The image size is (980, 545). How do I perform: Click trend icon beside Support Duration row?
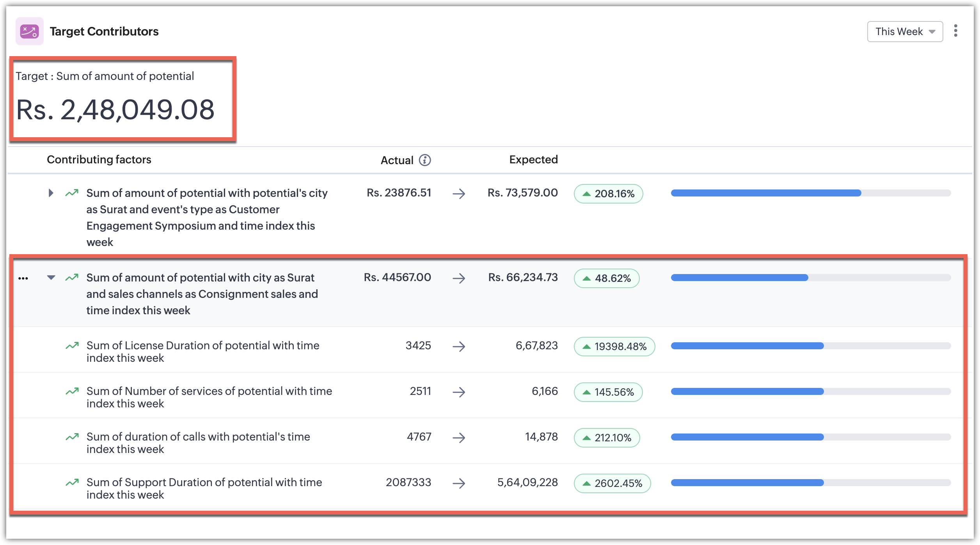72,483
